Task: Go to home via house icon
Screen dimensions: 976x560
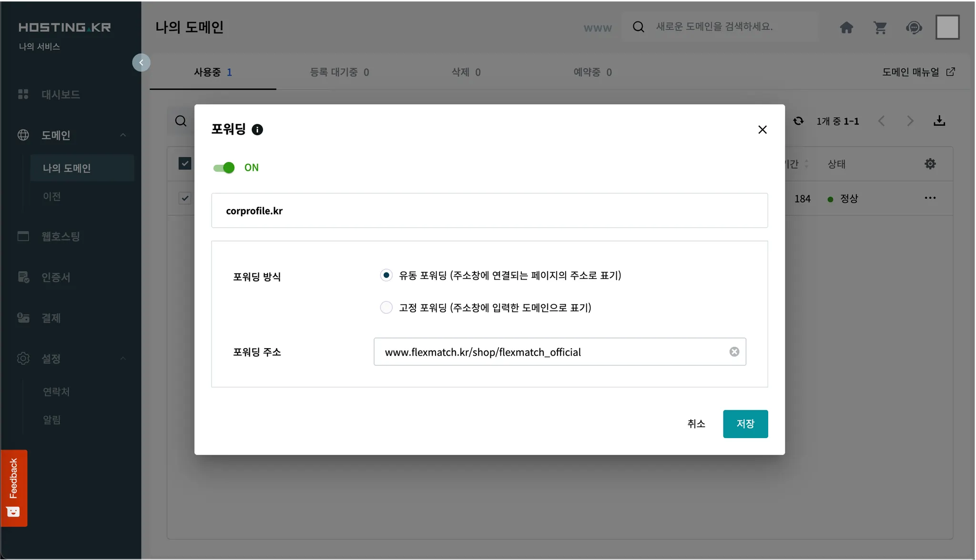Action: pyautogui.click(x=846, y=28)
